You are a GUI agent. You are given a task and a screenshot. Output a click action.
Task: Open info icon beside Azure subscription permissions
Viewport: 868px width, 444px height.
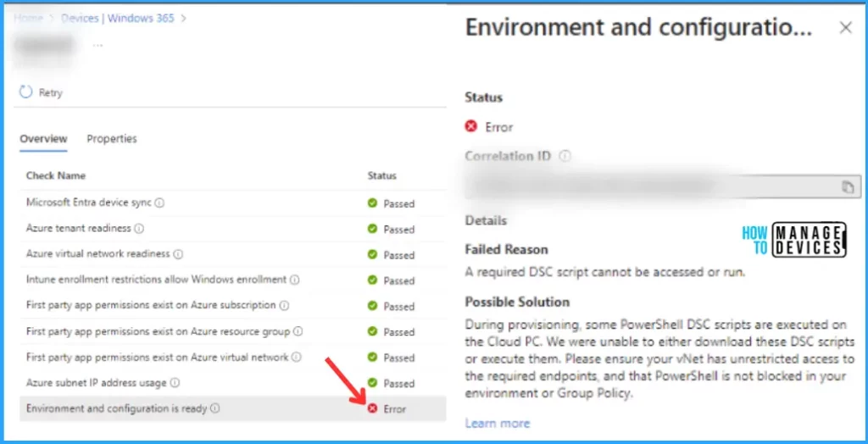284,306
